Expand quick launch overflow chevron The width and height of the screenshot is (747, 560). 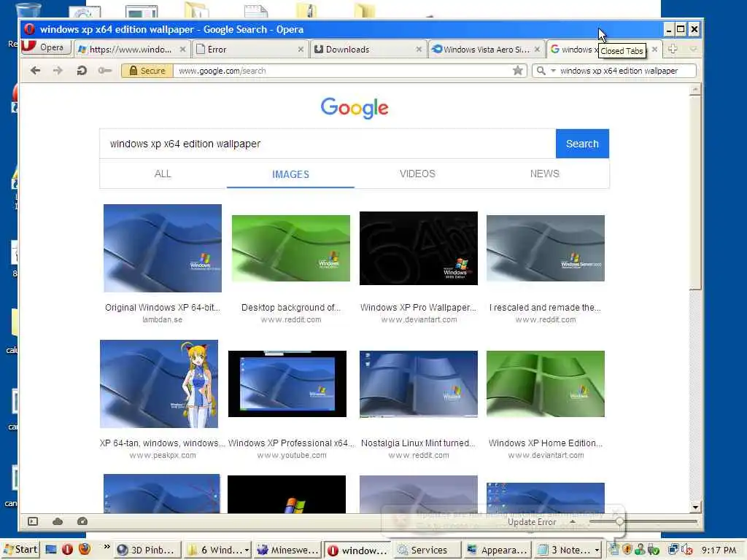coord(107,547)
